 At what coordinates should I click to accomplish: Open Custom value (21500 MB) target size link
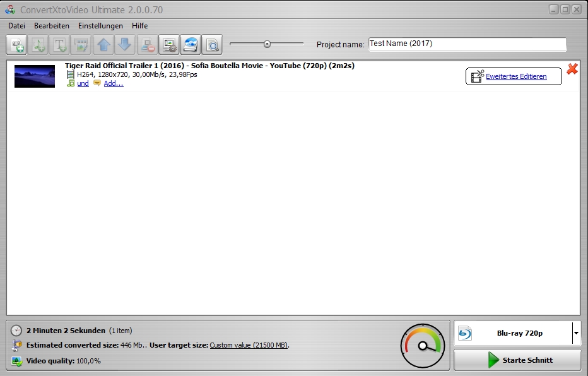coord(249,345)
